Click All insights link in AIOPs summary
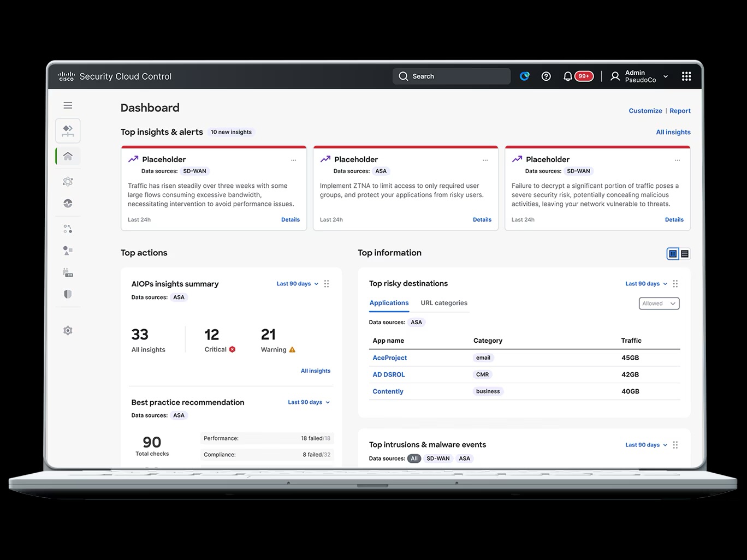The width and height of the screenshot is (747, 560). [x=316, y=371]
